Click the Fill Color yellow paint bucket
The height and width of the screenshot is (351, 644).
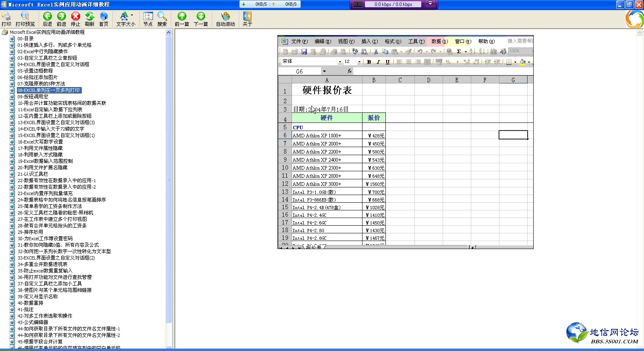523,62
